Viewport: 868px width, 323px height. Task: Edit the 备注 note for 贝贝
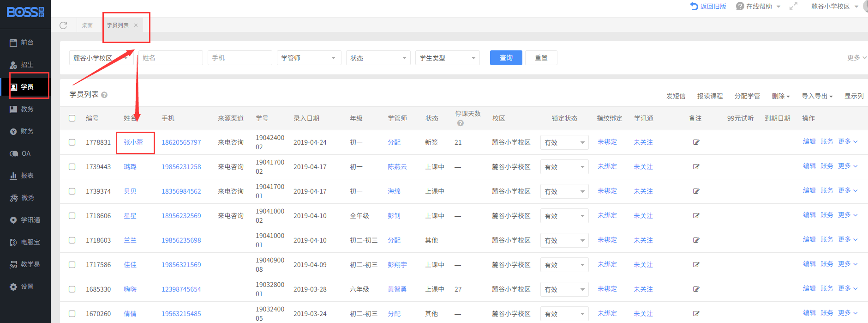tap(696, 191)
